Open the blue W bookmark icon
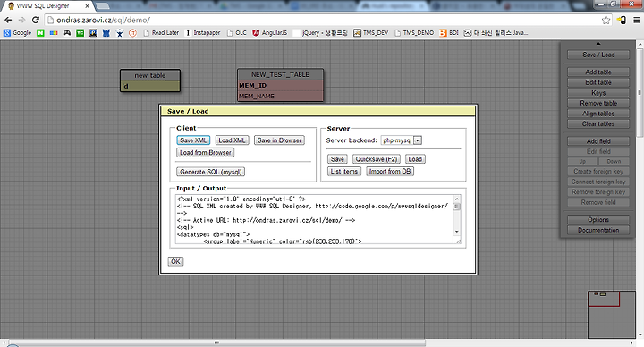 pyautogui.click(x=106, y=33)
